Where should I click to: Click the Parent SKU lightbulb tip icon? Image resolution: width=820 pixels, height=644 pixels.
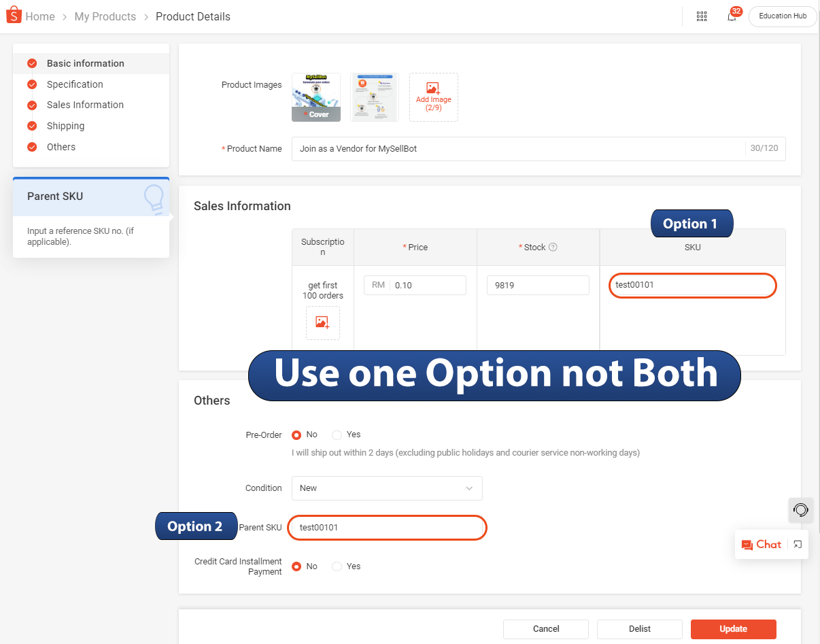coord(154,199)
